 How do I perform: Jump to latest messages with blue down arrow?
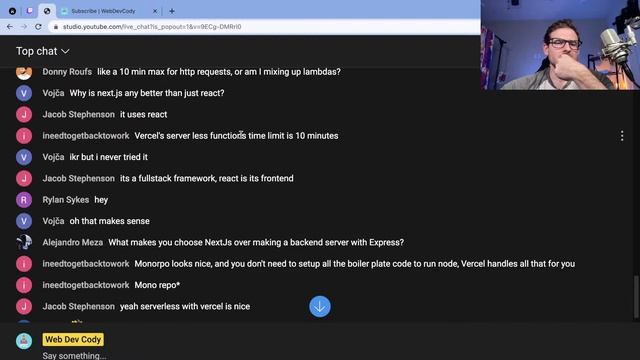tap(320, 307)
